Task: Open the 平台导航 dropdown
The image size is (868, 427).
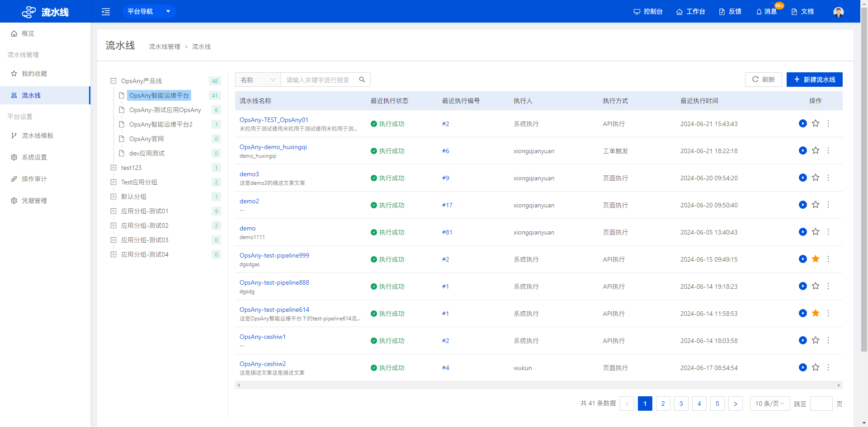Action: pos(149,11)
